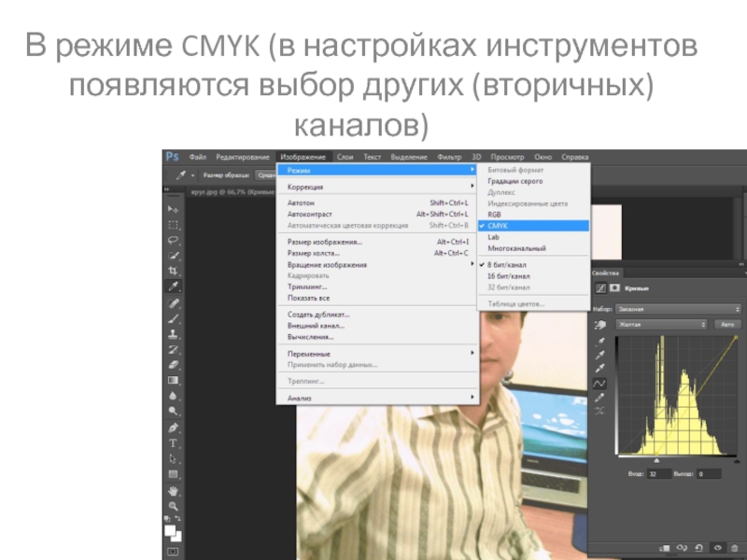Choose Тримминг... menu item
Screen dimensions: 747x560
point(377,287)
